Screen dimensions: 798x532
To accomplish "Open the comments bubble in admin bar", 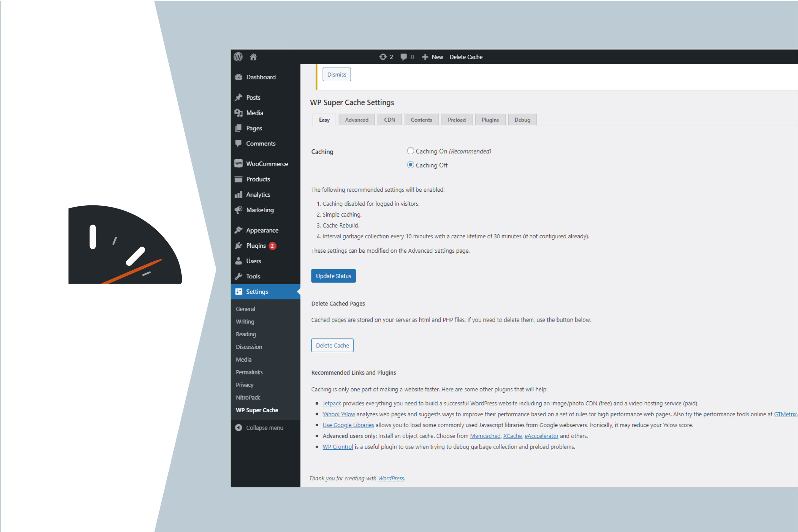I will tap(403, 57).
